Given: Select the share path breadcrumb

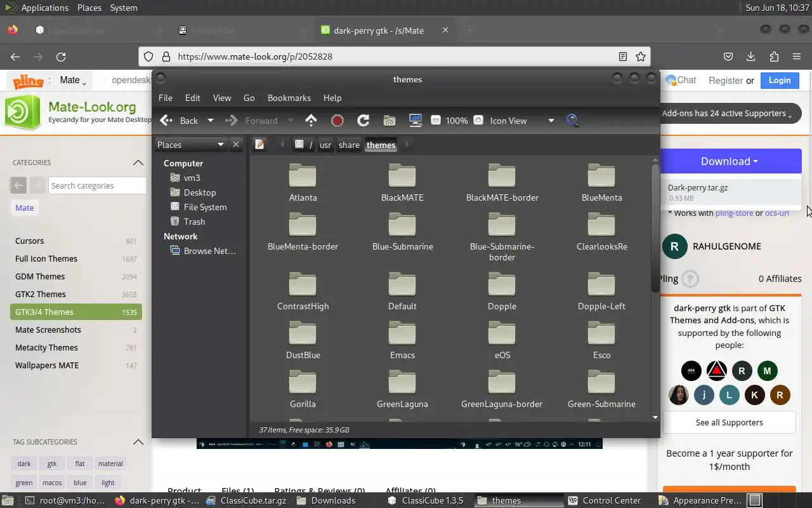Looking at the screenshot, I should [349, 145].
